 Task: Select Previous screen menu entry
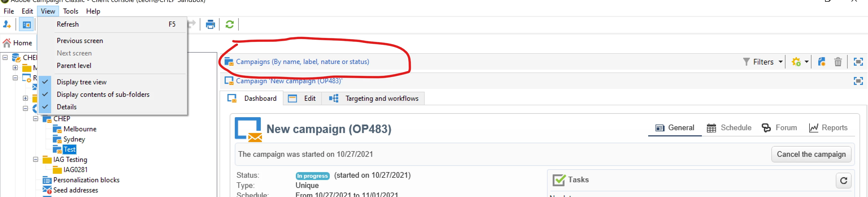pyautogui.click(x=112, y=40)
